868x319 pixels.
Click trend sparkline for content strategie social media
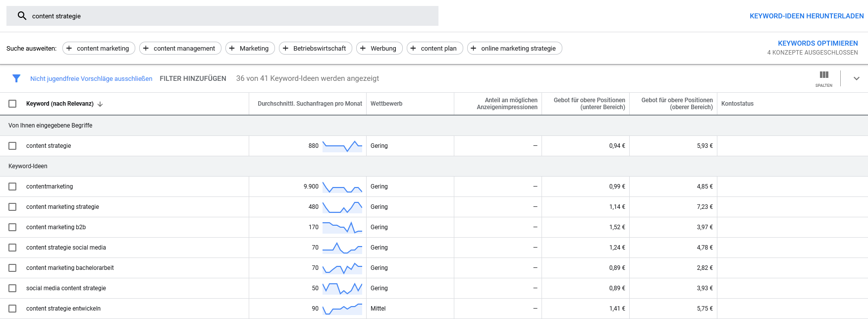point(342,248)
